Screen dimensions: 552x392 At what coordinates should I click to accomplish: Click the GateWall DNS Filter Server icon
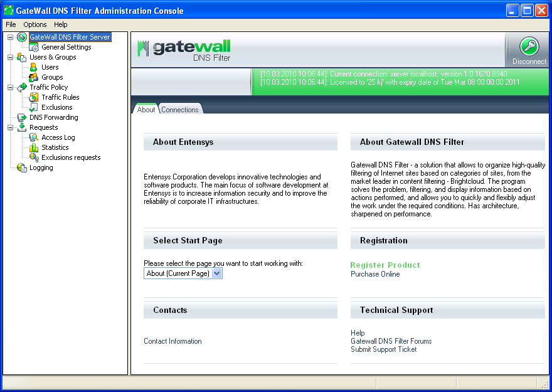(22, 37)
